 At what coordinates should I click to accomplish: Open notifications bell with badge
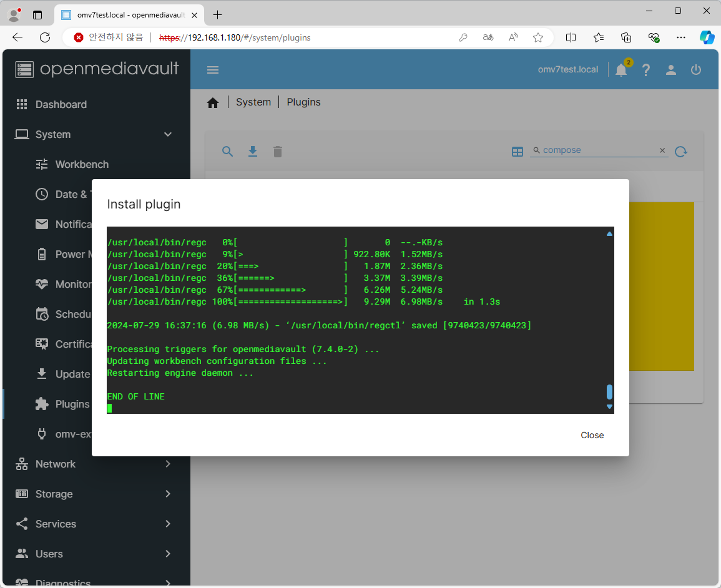[622, 69]
